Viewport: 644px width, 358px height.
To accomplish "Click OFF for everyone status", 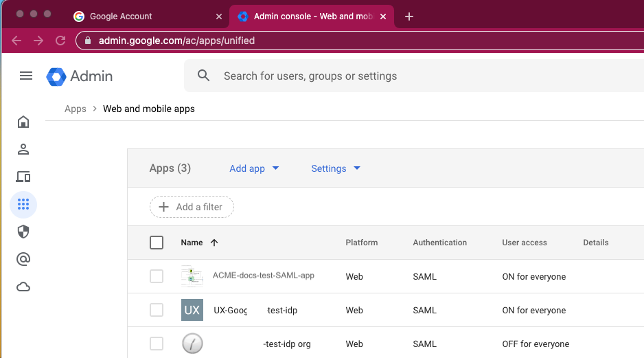I will point(536,344).
